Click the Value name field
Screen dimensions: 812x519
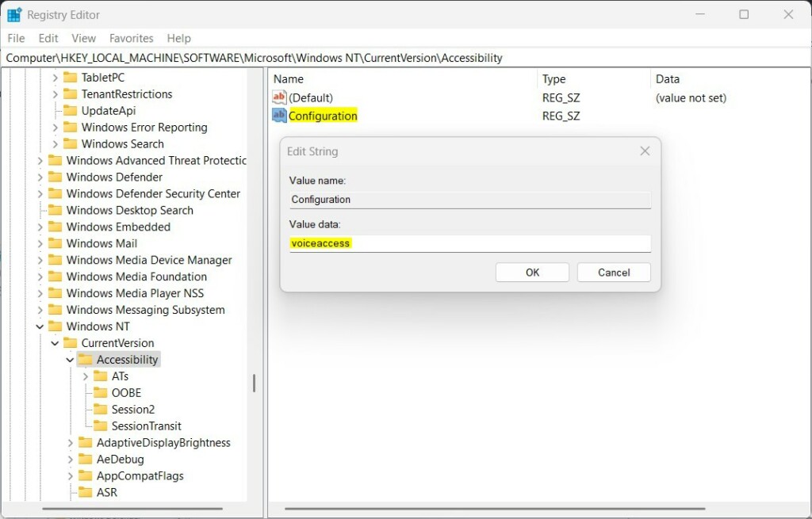point(469,200)
